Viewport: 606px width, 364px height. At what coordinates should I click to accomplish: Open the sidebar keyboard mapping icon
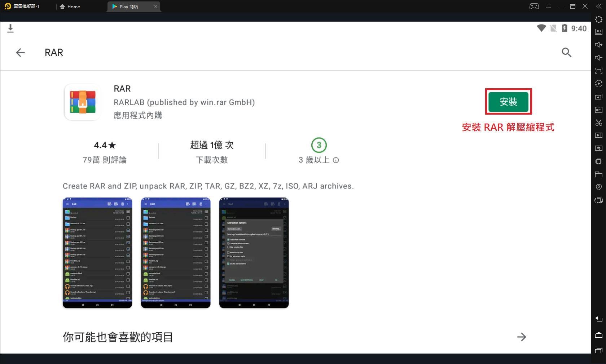point(599,32)
